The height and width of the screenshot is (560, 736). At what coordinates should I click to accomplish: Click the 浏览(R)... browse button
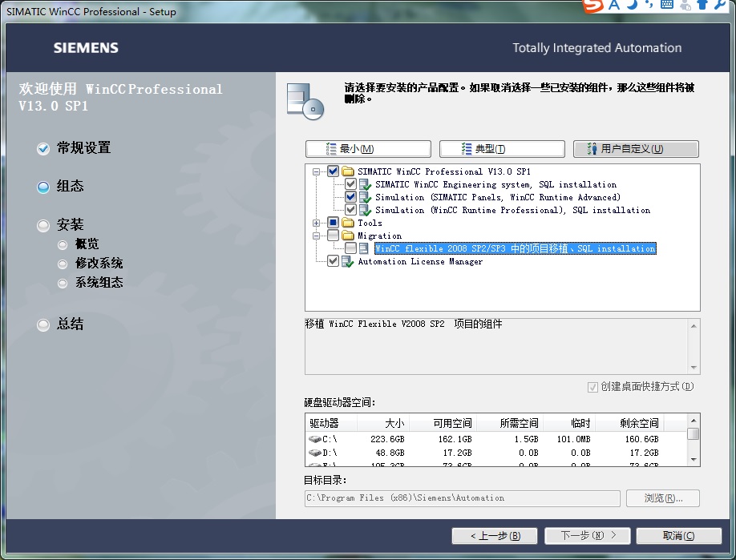pos(663,498)
